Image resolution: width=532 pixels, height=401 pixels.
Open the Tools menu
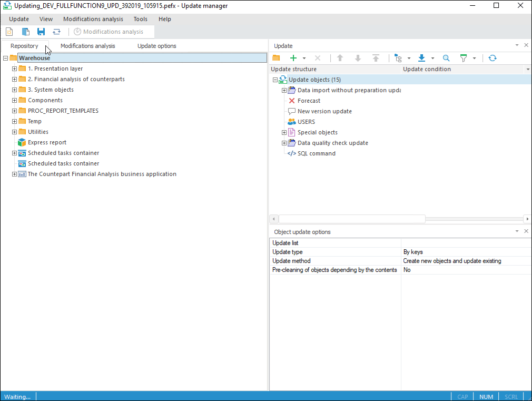141,19
